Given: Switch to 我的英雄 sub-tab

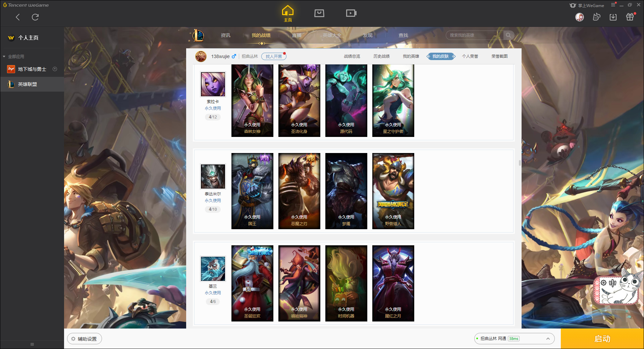Looking at the screenshot, I should (411, 56).
